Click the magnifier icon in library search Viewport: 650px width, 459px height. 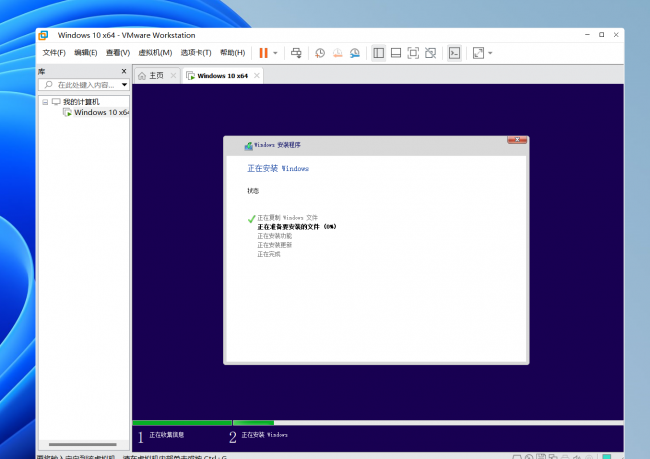point(49,85)
